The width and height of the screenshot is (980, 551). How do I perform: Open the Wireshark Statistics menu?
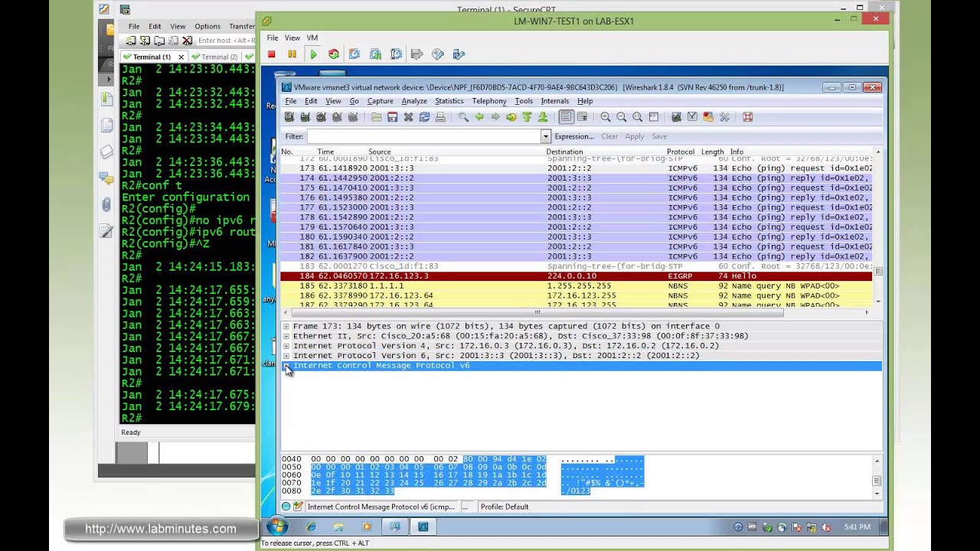449,101
